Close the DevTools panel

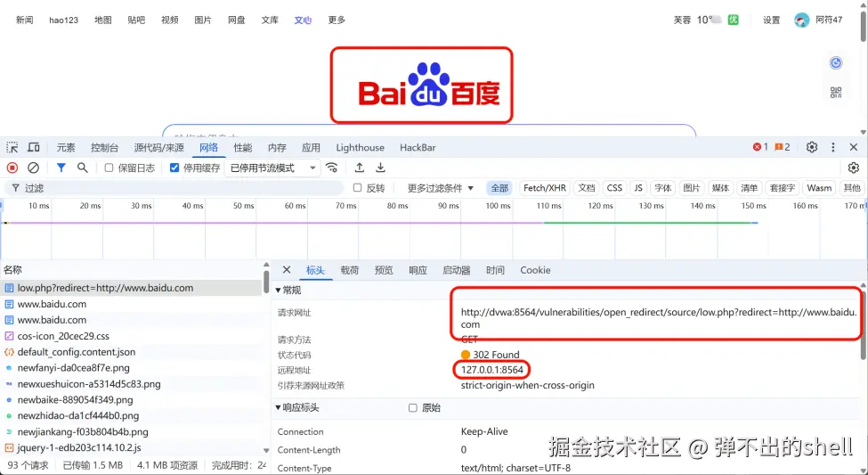click(x=854, y=147)
